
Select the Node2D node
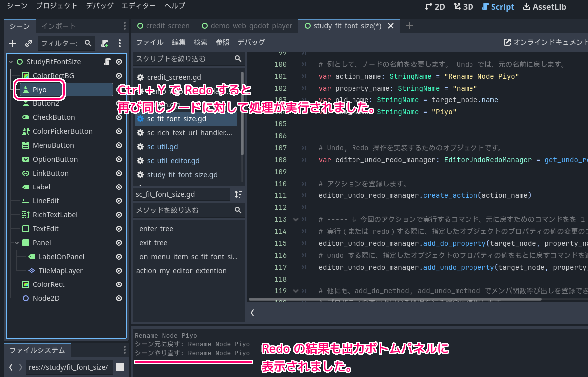click(46, 298)
